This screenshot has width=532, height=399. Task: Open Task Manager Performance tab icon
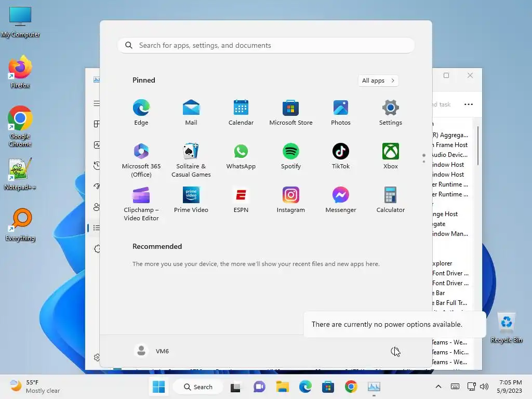[97, 145]
